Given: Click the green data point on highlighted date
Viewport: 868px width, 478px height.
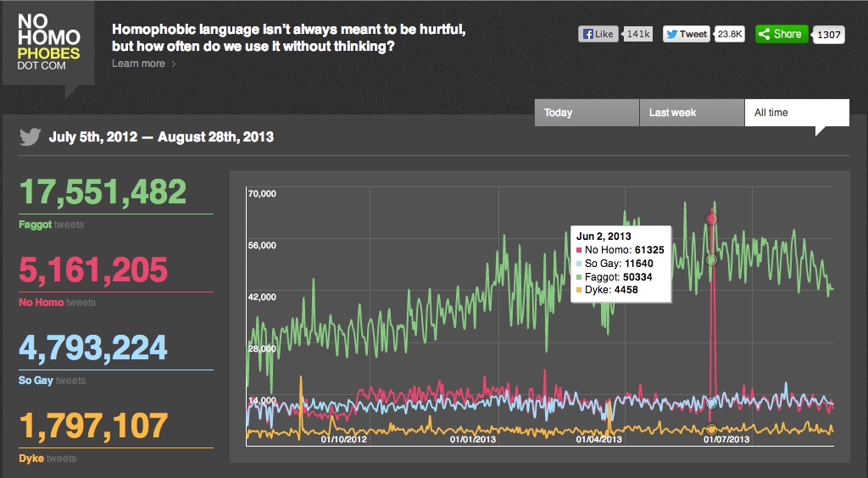Looking at the screenshot, I should pyautogui.click(x=712, y=260).
